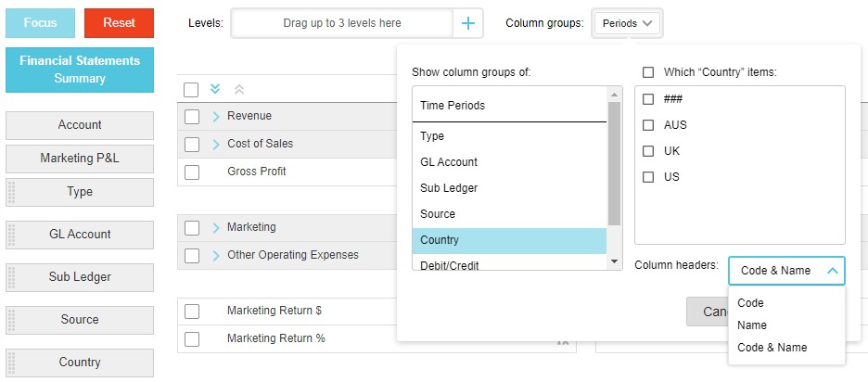Check the AUS country checkbox
The width and height of the screenshot is (868, 382).
tap(648, 125)
